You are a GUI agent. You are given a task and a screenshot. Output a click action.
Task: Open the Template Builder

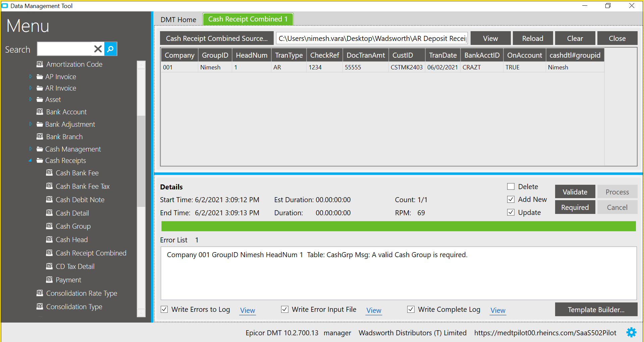(x=596, y=309)
